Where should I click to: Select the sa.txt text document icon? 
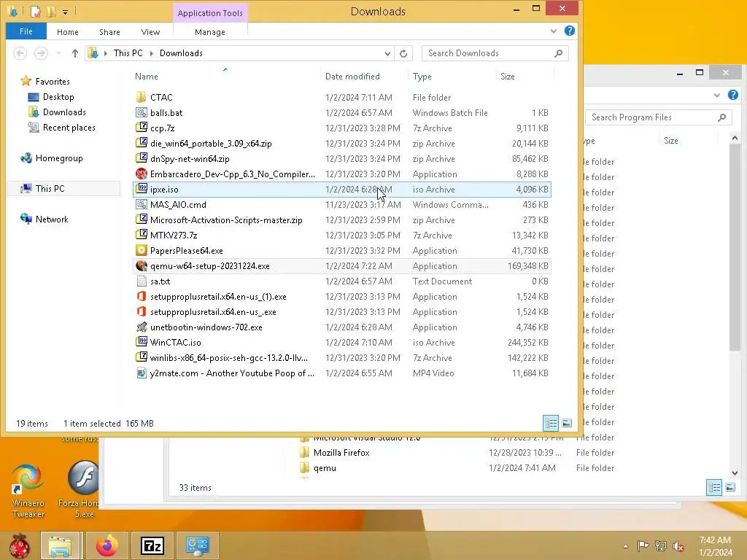pyautogui.click(x=141, y=281)
